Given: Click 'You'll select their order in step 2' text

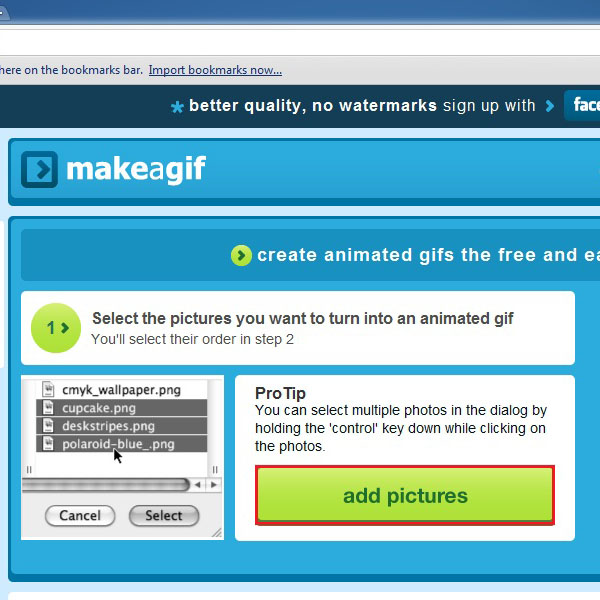Looking at the screenshot, I should click(192, 339).
